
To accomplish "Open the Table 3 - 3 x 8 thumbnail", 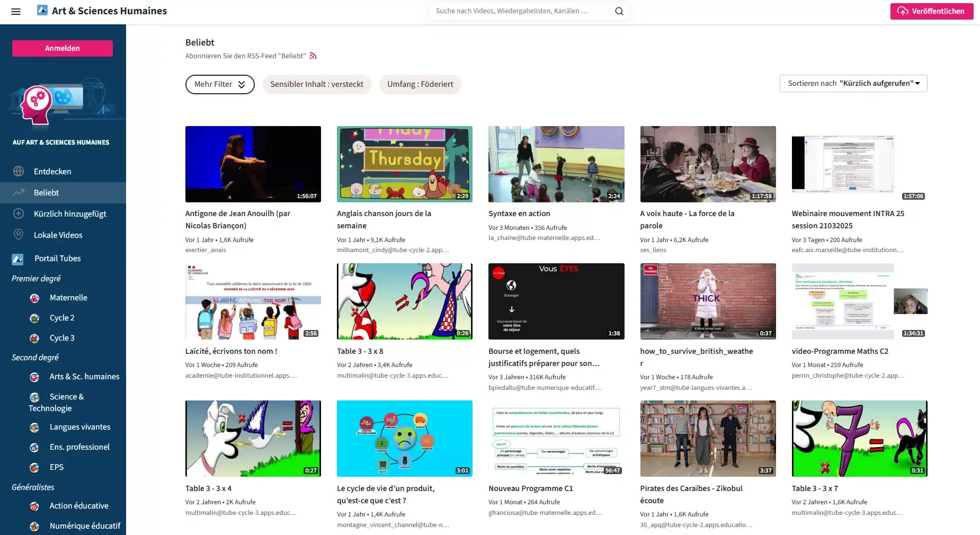I will 405,301.
